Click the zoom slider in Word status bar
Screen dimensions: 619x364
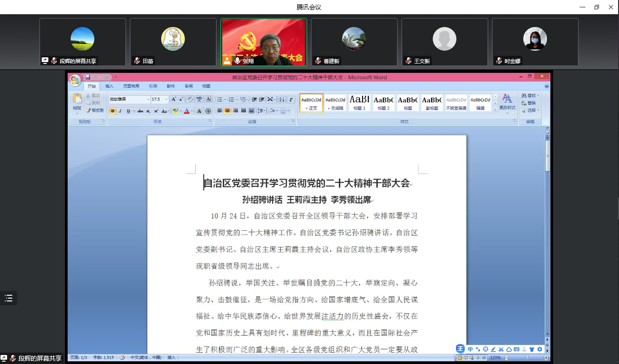coord(526,358)
